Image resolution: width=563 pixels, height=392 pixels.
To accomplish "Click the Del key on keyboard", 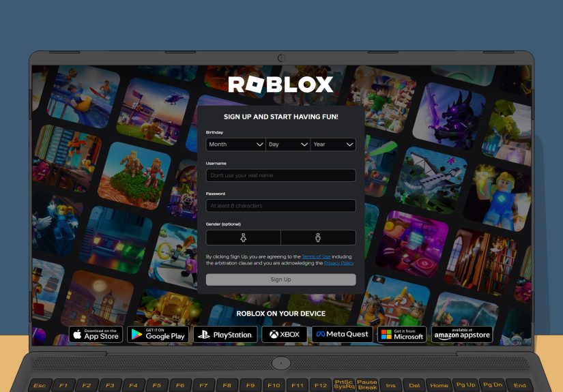I will (x=414, y=386).
